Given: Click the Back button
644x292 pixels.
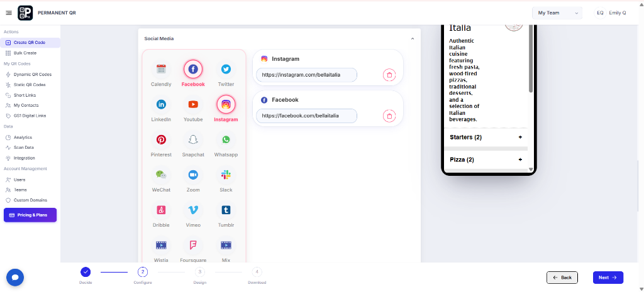Looking at the screenshot, I should (562, 278).
